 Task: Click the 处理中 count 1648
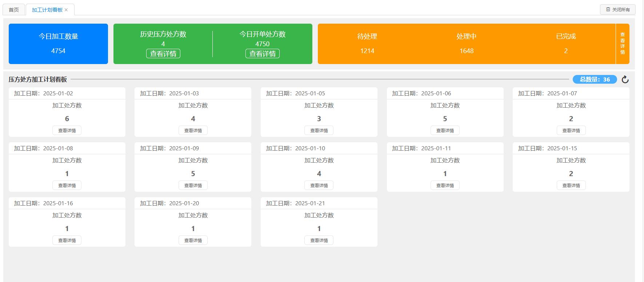(x=467, y=51)
